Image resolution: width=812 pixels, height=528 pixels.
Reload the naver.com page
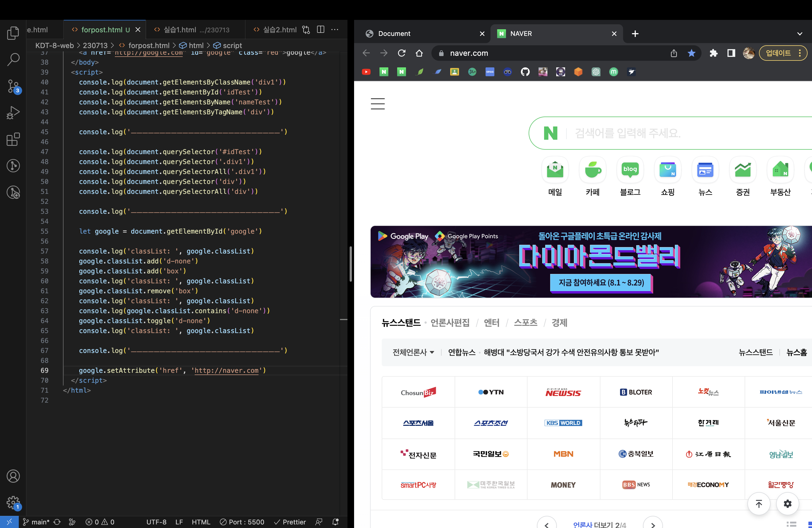(402, 53)
